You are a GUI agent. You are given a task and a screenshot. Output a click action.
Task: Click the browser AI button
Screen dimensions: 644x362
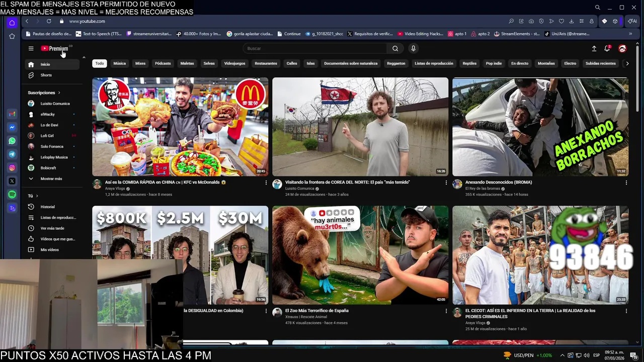click(x=632, y=21)
